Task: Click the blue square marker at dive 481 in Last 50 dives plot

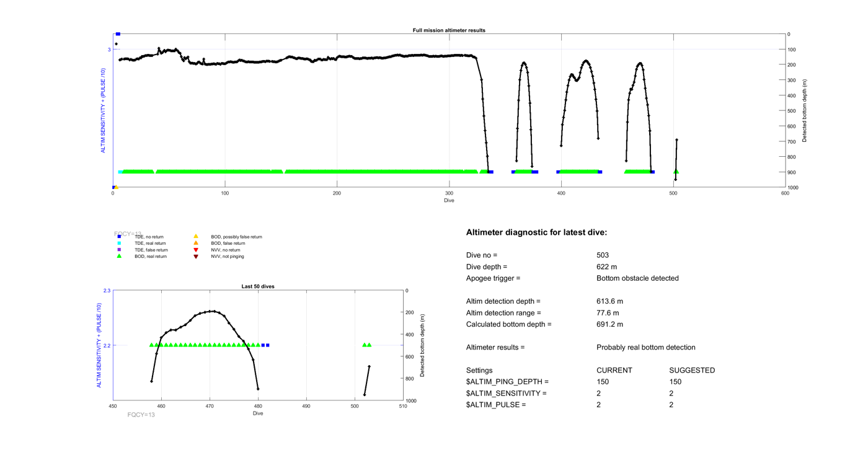Action: pos(263,345)
